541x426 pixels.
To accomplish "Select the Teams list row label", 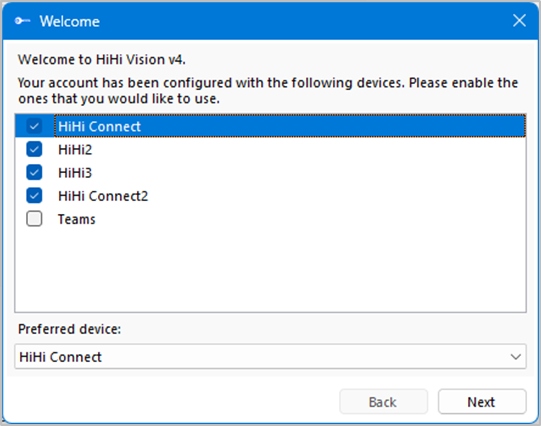I will [77, 219].
